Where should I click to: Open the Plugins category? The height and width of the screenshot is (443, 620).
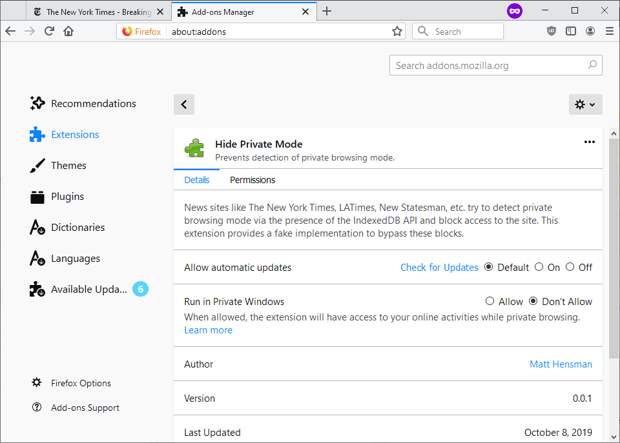(x=57, y=197)
